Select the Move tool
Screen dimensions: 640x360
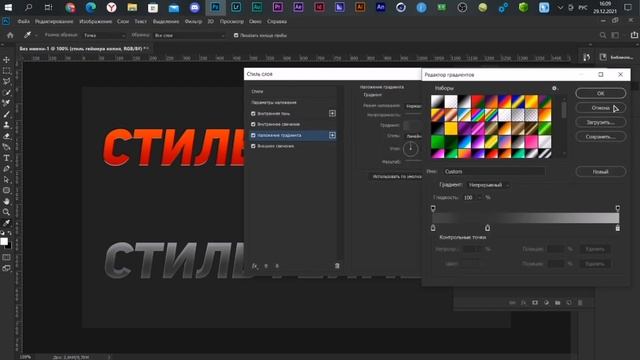click(7, 60)
